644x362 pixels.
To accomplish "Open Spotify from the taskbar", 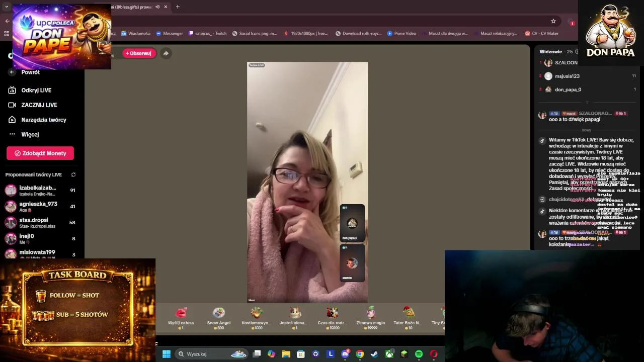I will click(x=419, y=354).
